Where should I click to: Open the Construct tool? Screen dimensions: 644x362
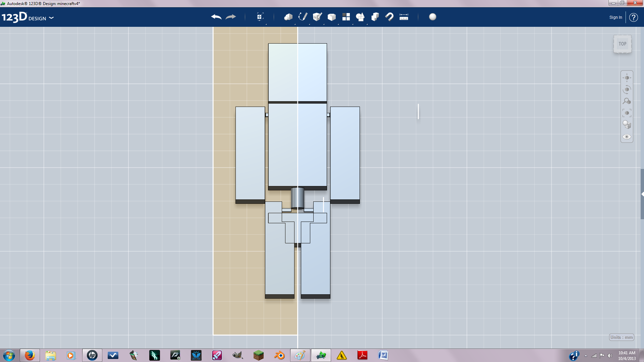point(317,17)
